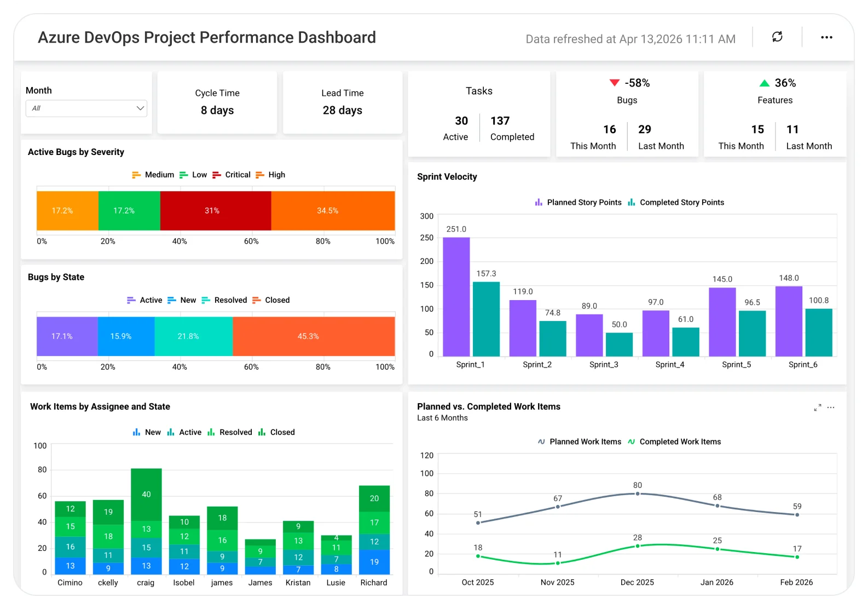
Task: Open the Month filter dropdown
Action: coord(86,108)
